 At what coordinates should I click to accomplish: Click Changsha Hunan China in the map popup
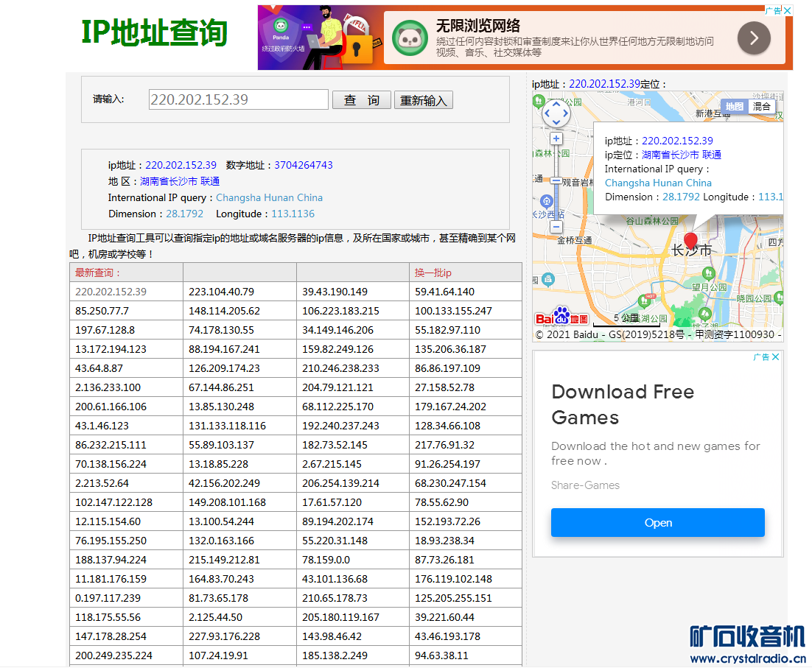click(658, 183)
